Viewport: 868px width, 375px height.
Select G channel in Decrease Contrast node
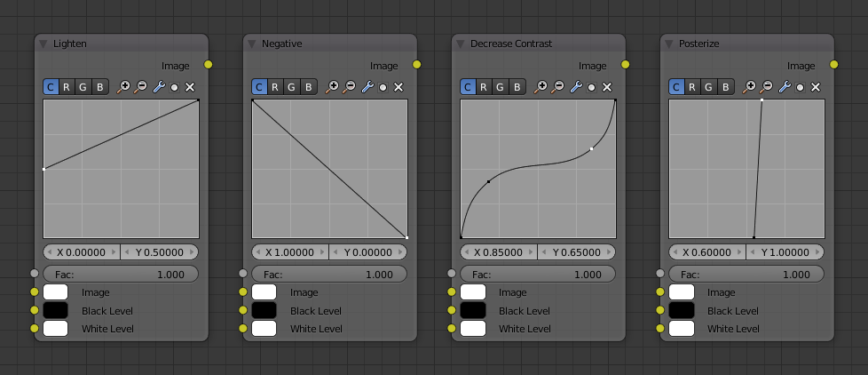tap(501, 87)
